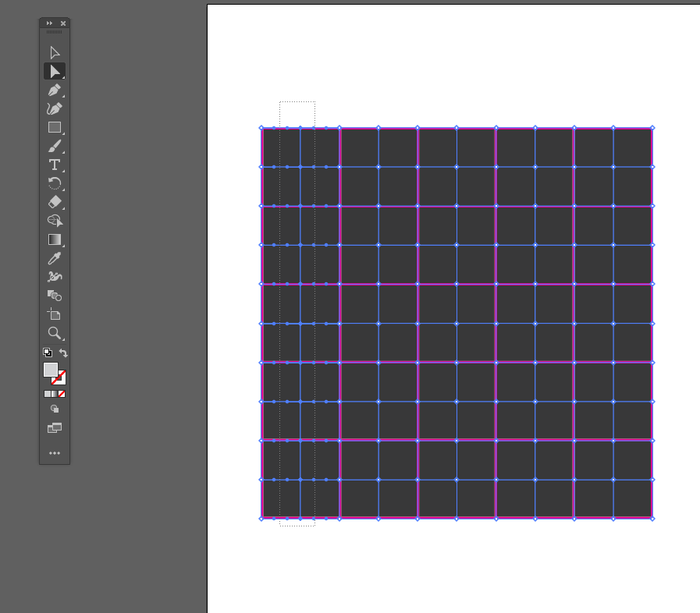The width and height of the screenshot is (700, 613).
Task: Select the Shape Builder tool
Action: (x=55, y=221)
